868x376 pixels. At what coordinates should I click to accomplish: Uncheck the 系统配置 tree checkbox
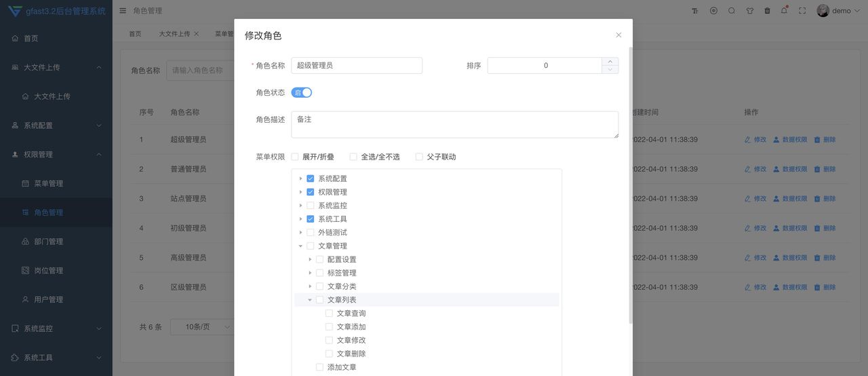tap(311, 178)
